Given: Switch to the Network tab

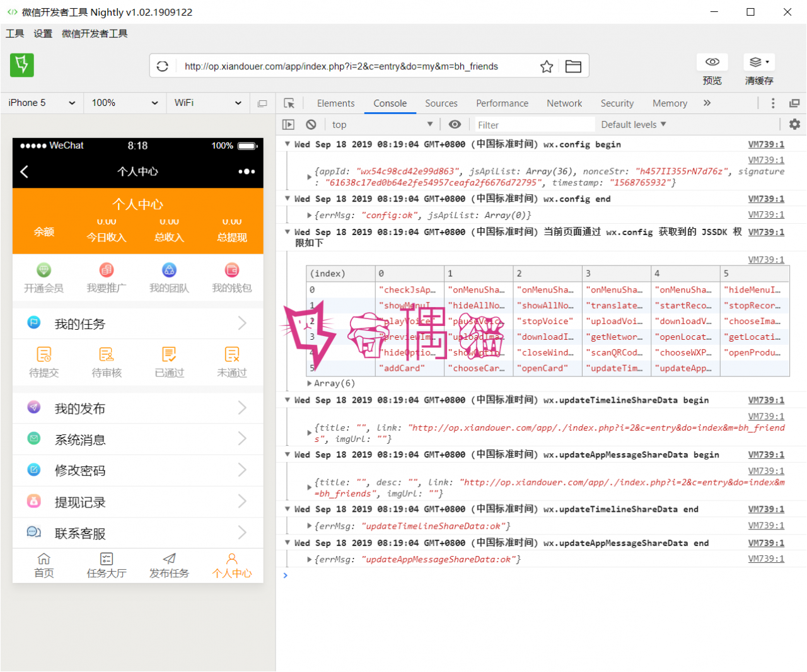Looking at the screenshot, I should tap(564, 103).
